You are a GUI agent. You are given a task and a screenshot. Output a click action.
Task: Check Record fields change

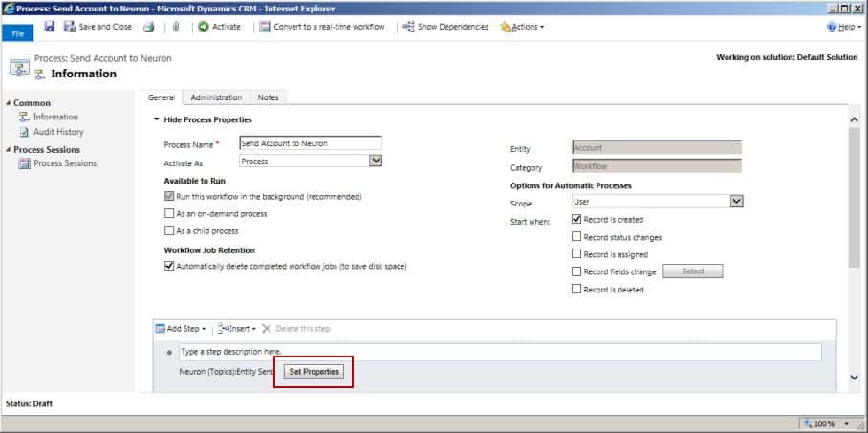(576, 271)
